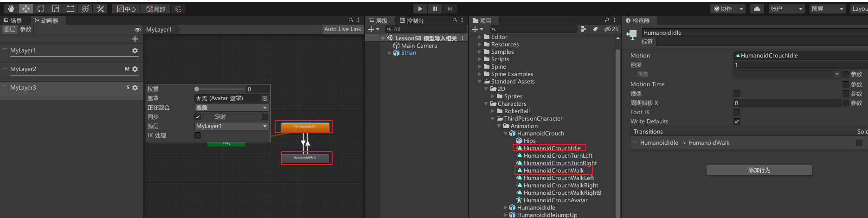Search by label in Project panel
The image size is (868, 218).
pyautogui.click(x=595, y=29)
